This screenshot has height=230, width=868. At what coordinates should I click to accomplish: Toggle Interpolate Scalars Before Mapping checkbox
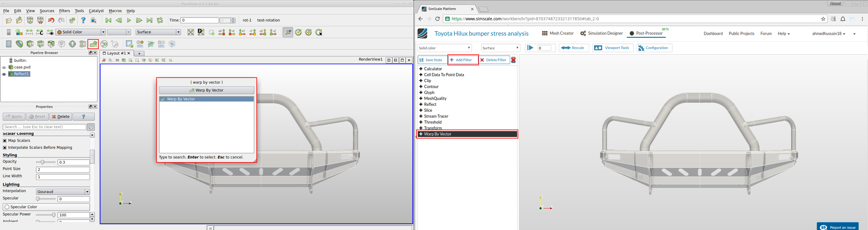pyautogui.click(x=5, y=148)
